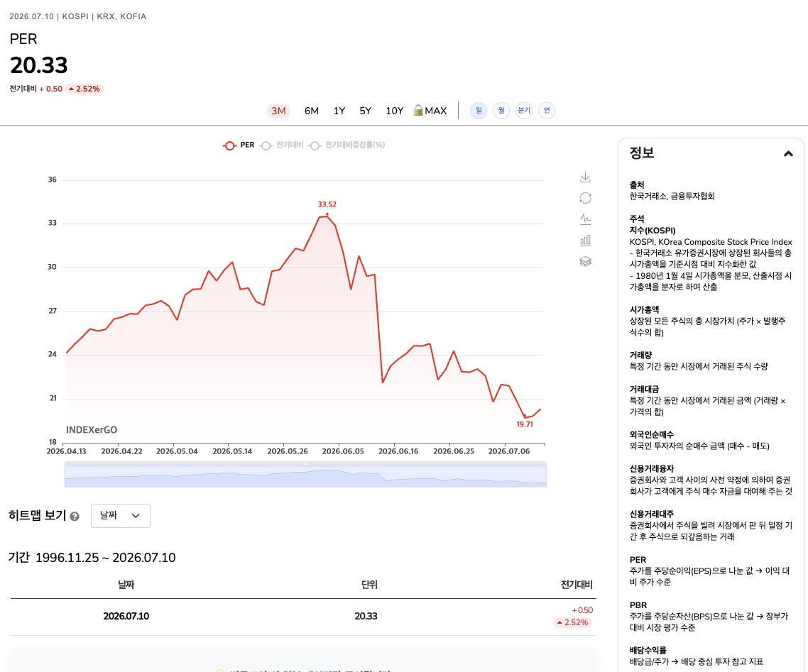Image resolution: width=808 pixels, height=672 pixels.
Task: Toggle the 전기대비증감률(%) series legend
Action: coord(346,145)
